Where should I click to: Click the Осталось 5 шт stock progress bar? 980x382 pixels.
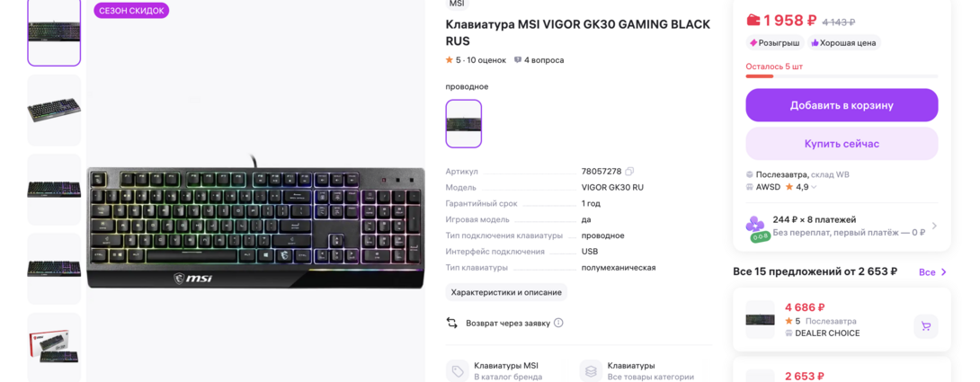coord(842,76)
